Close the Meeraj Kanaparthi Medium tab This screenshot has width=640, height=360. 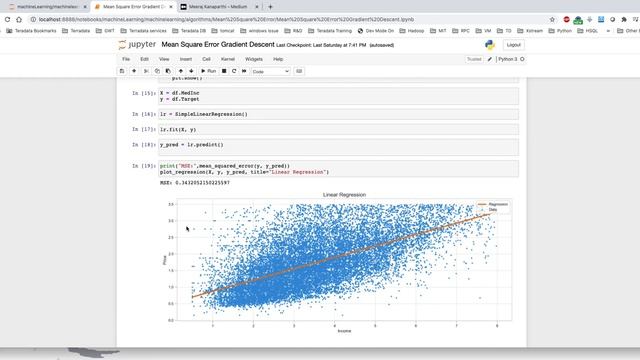pyautogui.click(x=257, y=7)
